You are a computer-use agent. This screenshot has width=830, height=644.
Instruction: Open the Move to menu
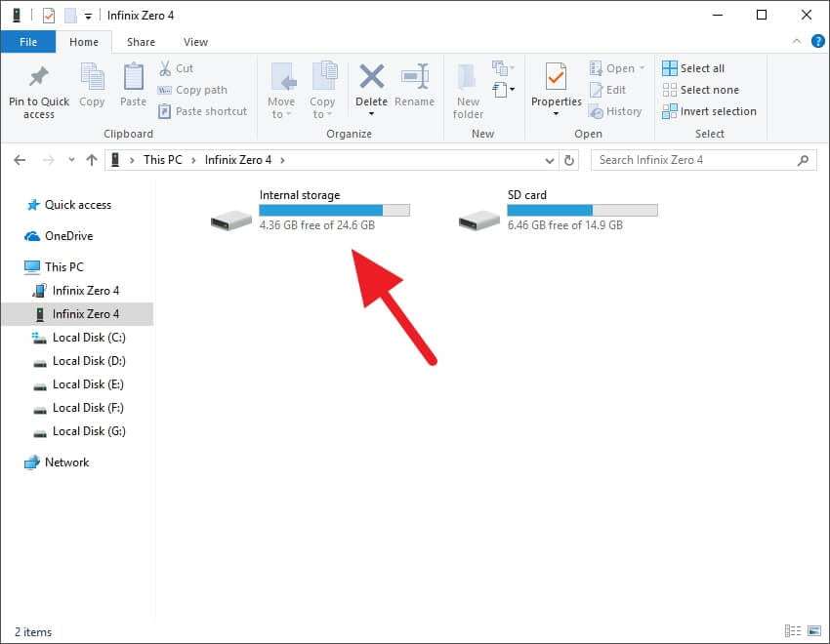point(281,91)
